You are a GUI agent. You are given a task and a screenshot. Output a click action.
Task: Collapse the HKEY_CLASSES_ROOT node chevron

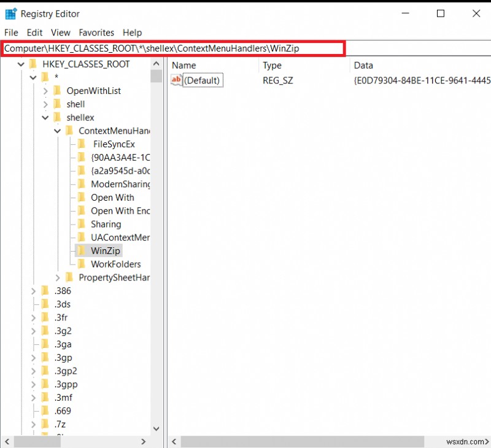pos(21,64)
